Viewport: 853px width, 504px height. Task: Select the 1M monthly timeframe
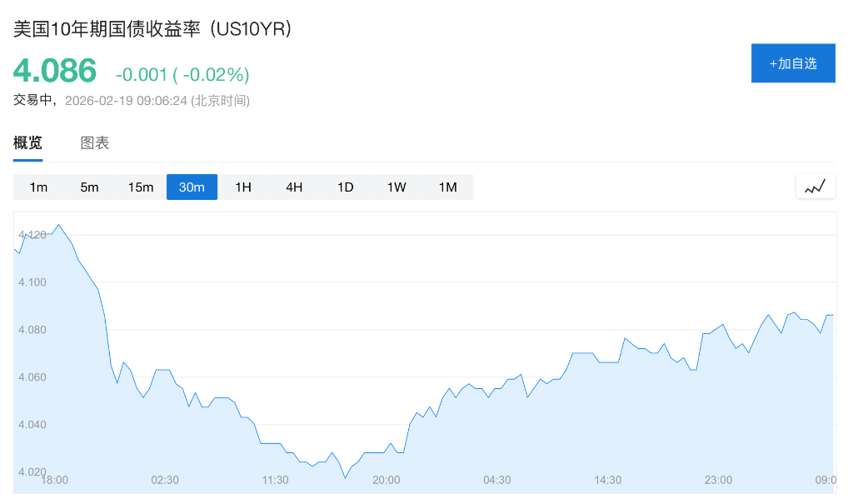448,187
